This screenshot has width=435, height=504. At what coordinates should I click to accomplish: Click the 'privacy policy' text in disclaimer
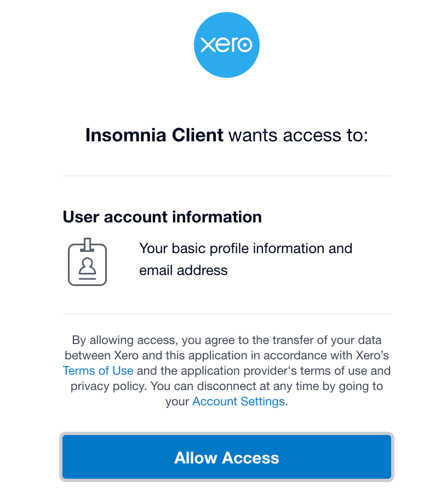[x=108, y=386]
